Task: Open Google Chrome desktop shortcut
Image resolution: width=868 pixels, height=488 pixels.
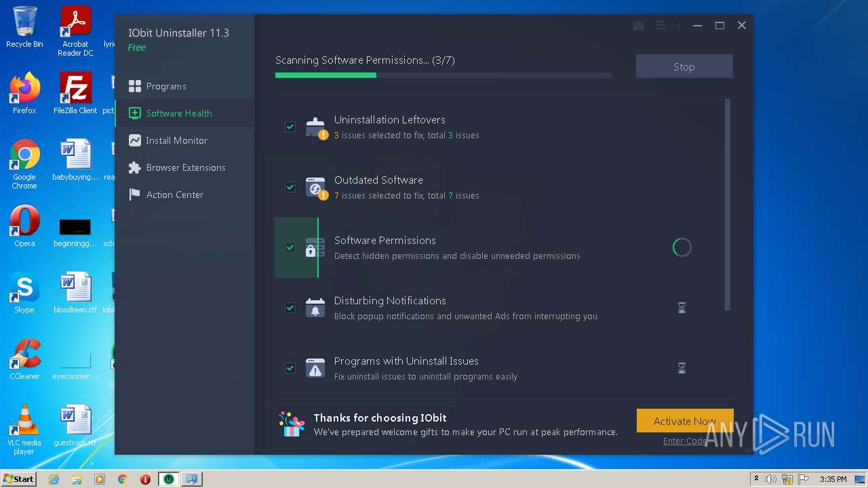Action: (x=24, y=164)
